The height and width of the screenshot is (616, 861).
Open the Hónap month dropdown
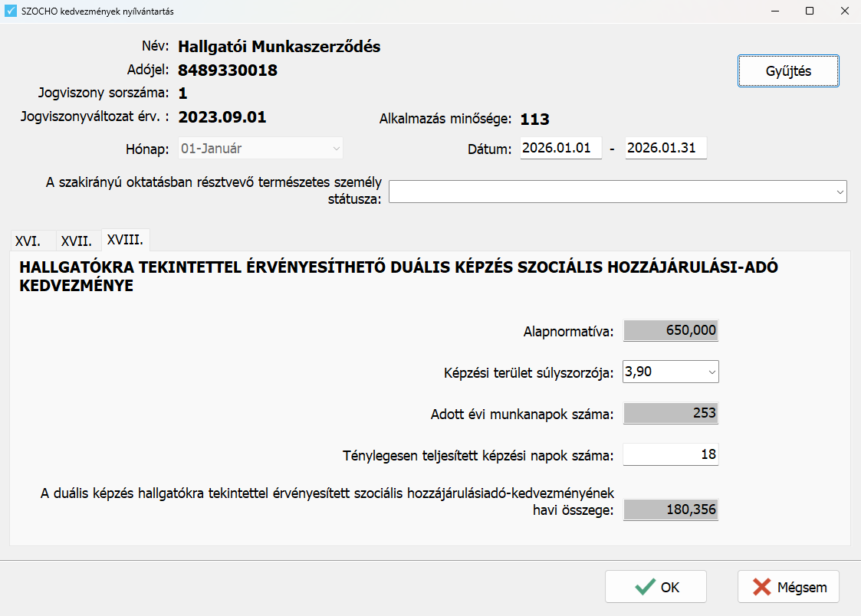(261, 149)
